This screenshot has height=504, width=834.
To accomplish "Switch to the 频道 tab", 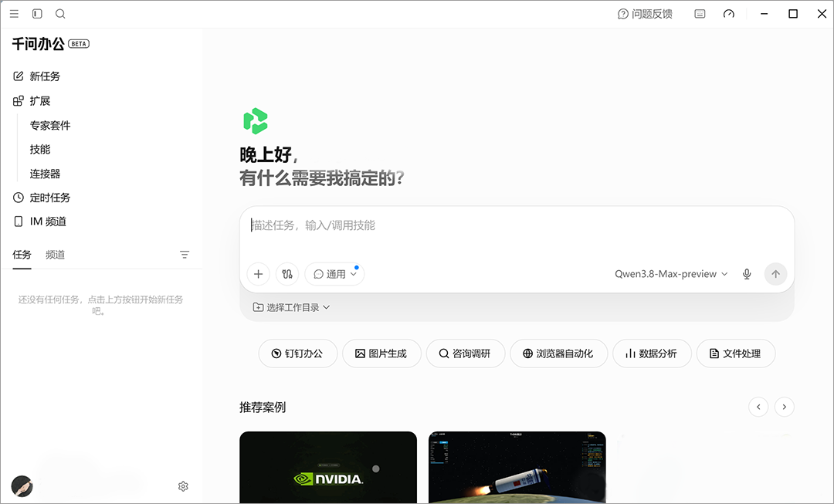I will click(x=55, y=255).
